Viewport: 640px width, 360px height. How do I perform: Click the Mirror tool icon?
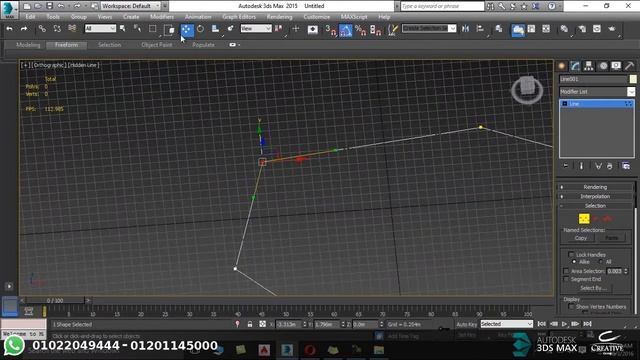465,29
